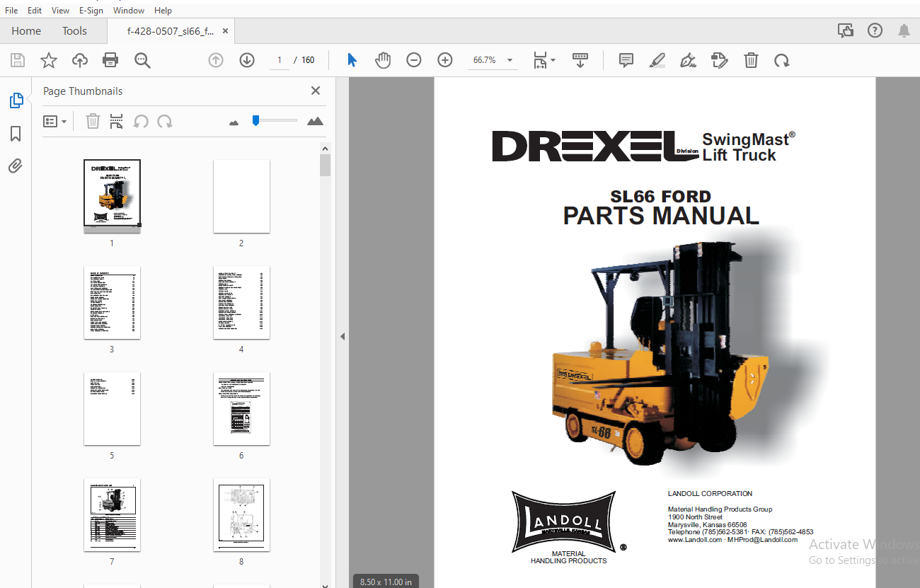The width and height of the screenshot is (920, 588).
Task: Click the page number input field
Action: click(x=280, y=60)
